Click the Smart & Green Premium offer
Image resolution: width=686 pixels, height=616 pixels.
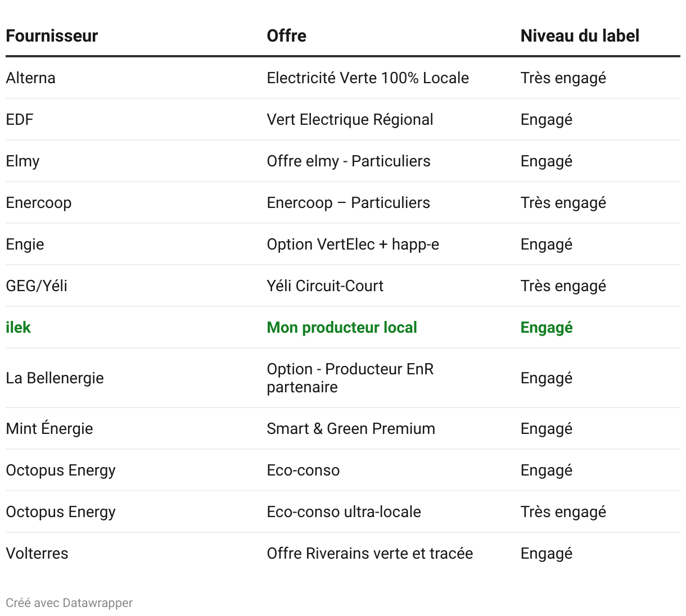tap(351, 429)
